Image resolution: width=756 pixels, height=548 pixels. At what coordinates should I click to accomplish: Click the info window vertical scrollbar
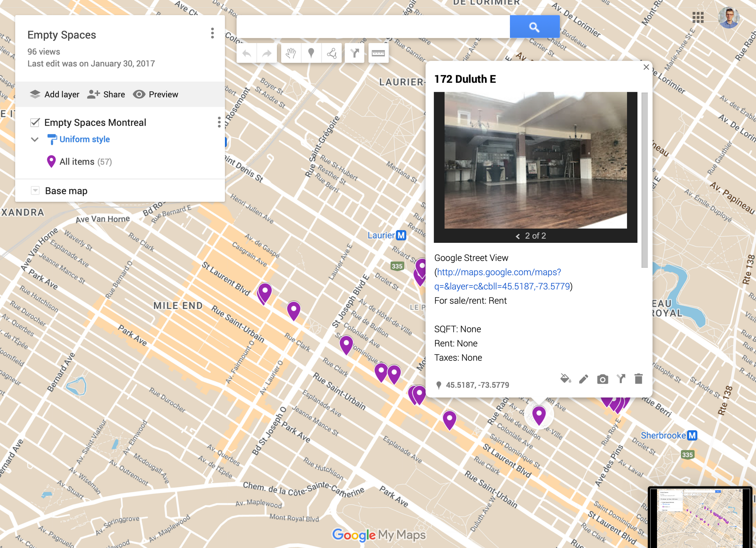644,180
